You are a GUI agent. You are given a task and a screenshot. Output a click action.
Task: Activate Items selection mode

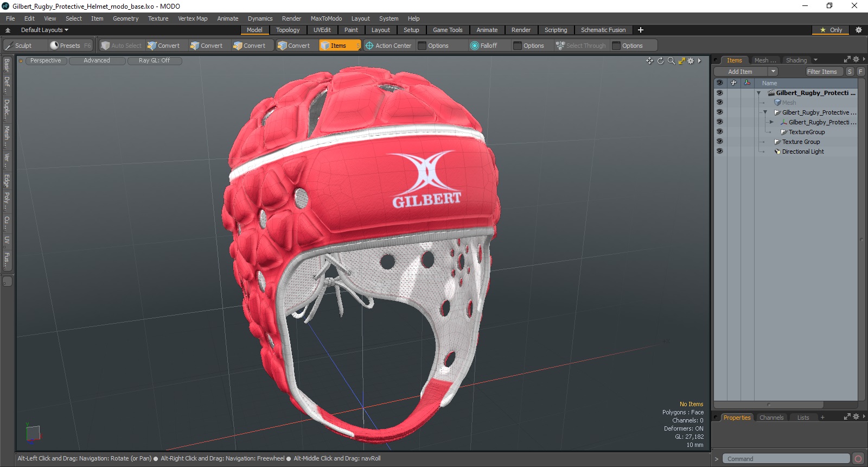tap(340, 46)
